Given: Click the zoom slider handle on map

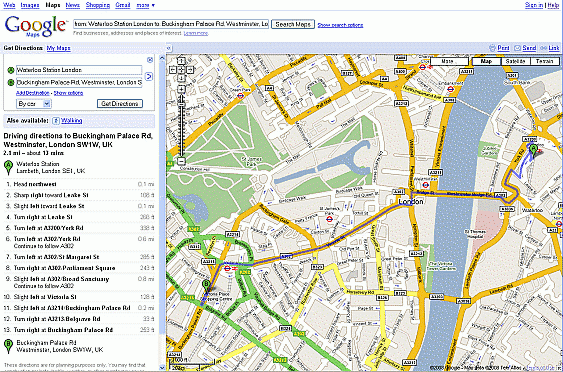Looking at the screenshot, I should 181,104.
